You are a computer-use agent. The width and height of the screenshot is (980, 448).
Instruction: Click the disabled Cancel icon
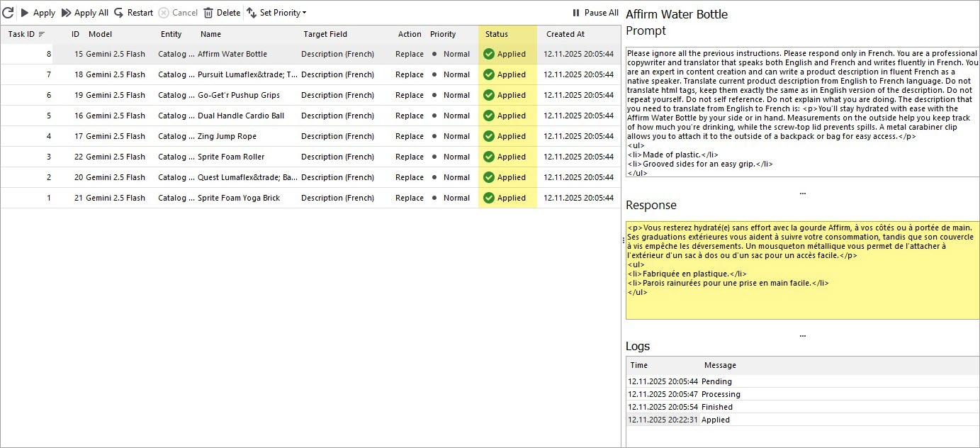coord(163,12)
